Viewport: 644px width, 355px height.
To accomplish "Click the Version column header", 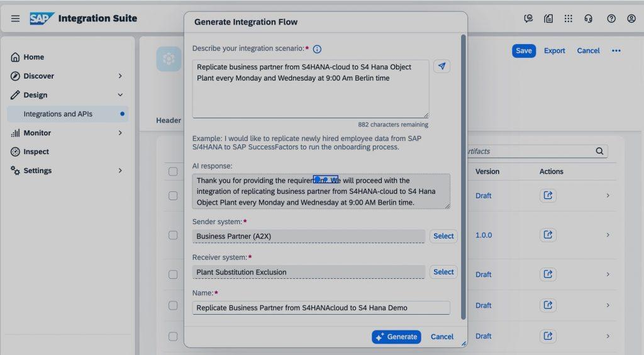I will tap(487, 171).
